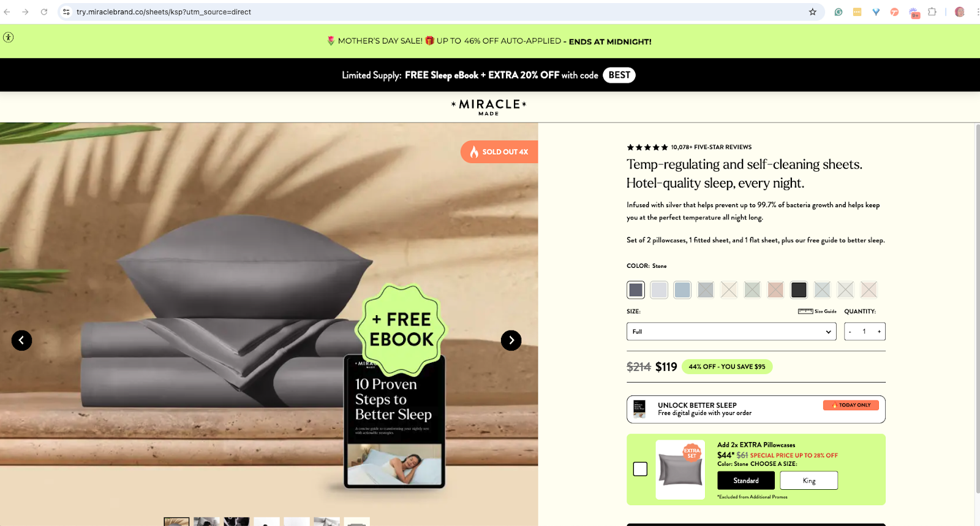
Task: Go to previous product image arrow
Action: pos(21,340)
